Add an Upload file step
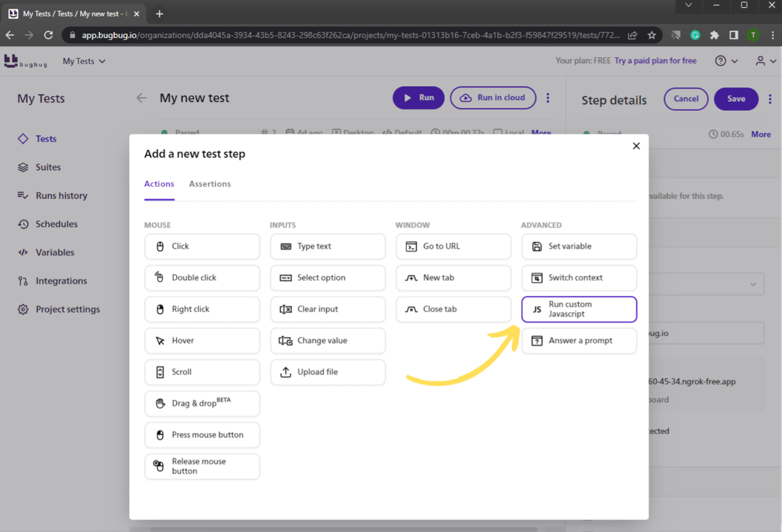The height and width of the screenshot is (532, 782). tap(328, 372)
